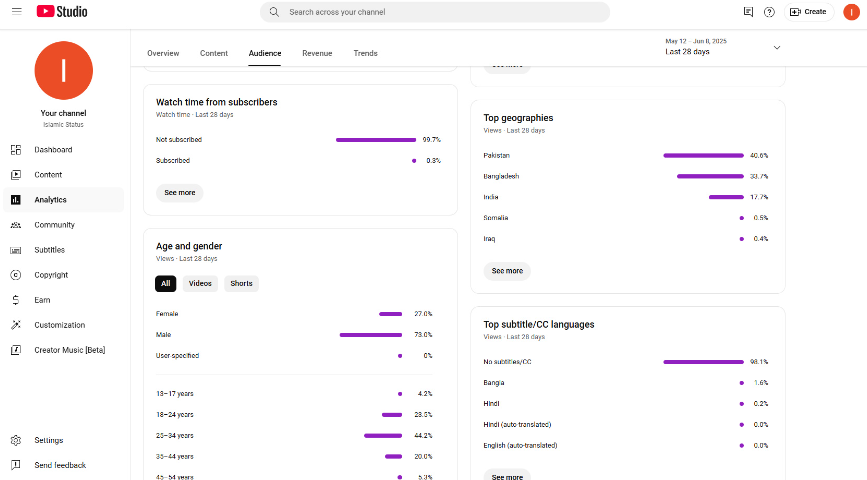Click the Search across your channel field
867x480 pixels.
435,12
